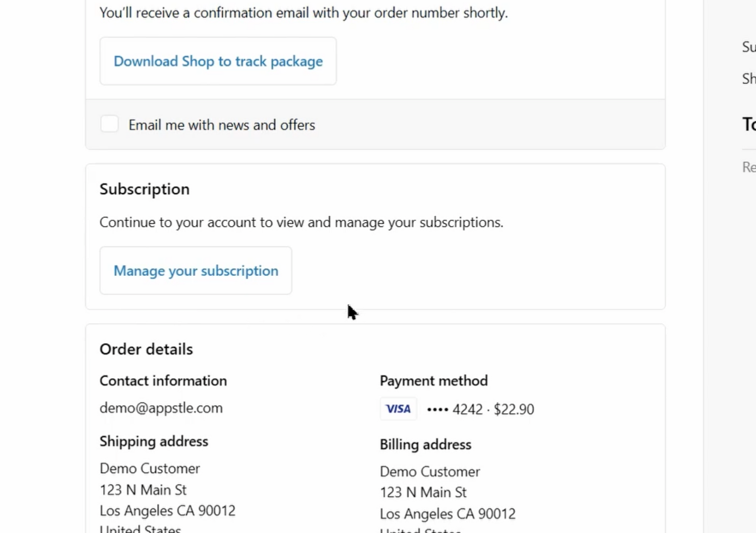This screenshot has height=533, width=756.
Task: Click the confirmation email notice text
Action: point(303,13)
